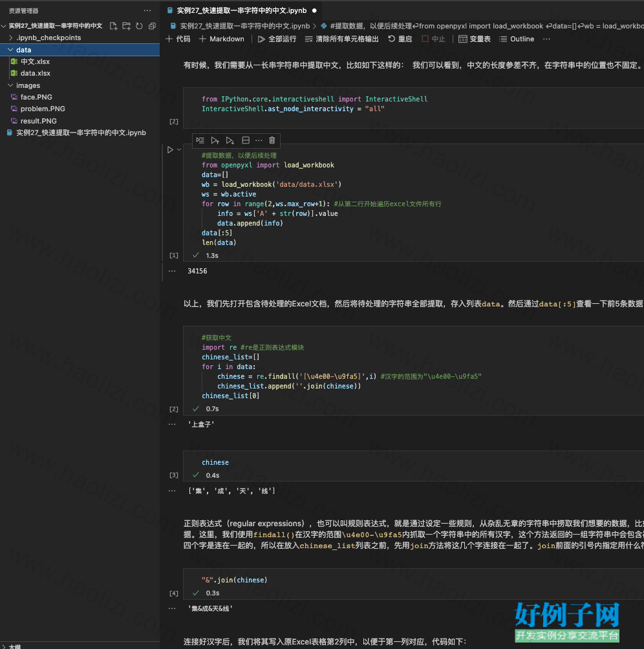
Task: Open cell toolbar more actions ellipsis
Action: coord(259,140)
